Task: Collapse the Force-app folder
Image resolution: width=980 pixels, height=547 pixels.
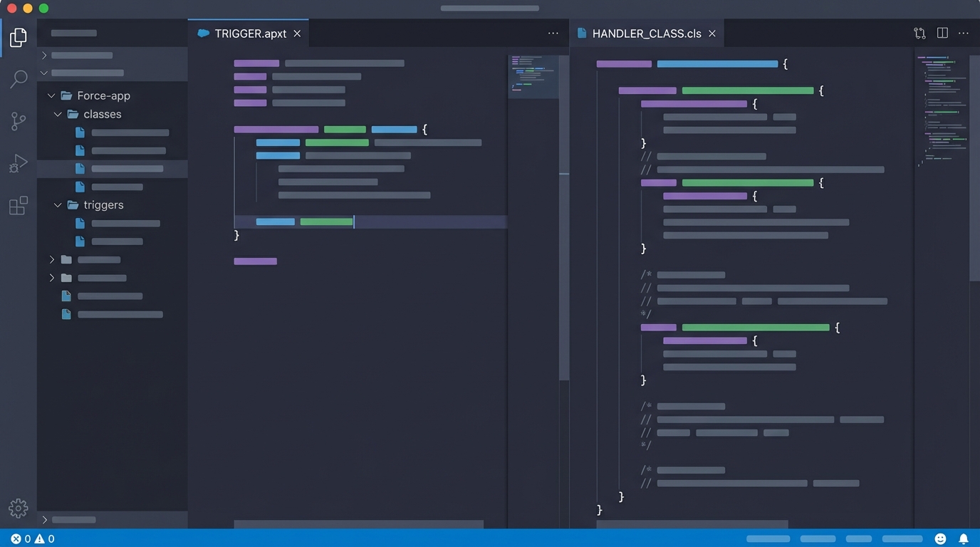Action: pos(51,95)
